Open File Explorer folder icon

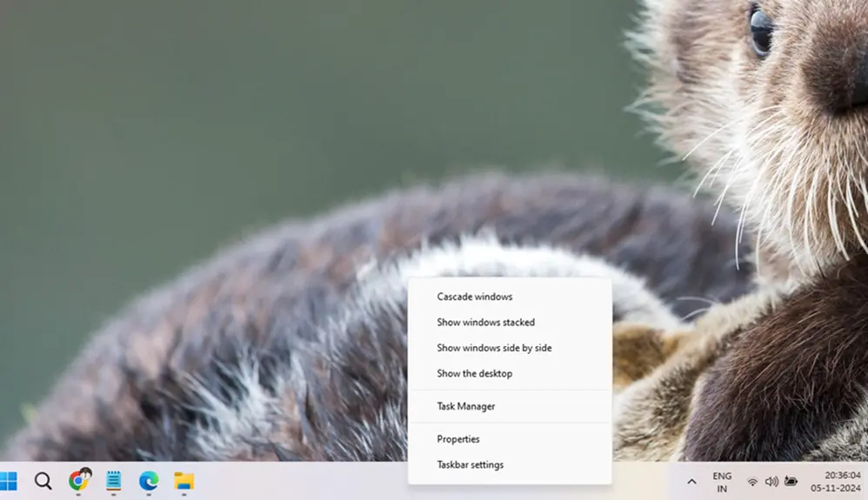184,480
